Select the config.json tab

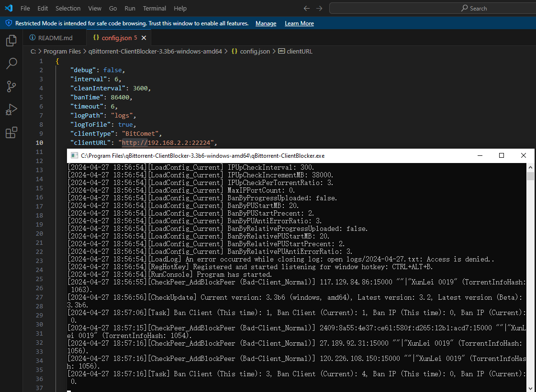119,38
